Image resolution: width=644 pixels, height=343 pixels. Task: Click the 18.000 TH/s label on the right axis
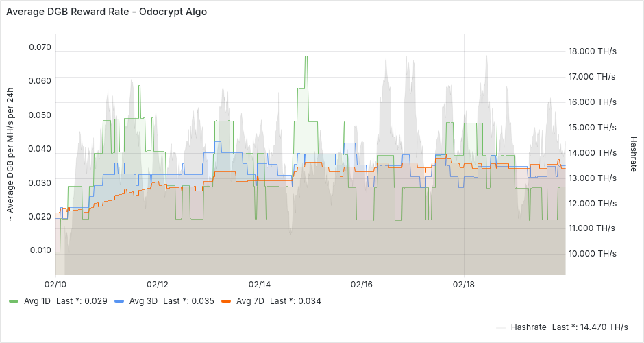(592, 51)
